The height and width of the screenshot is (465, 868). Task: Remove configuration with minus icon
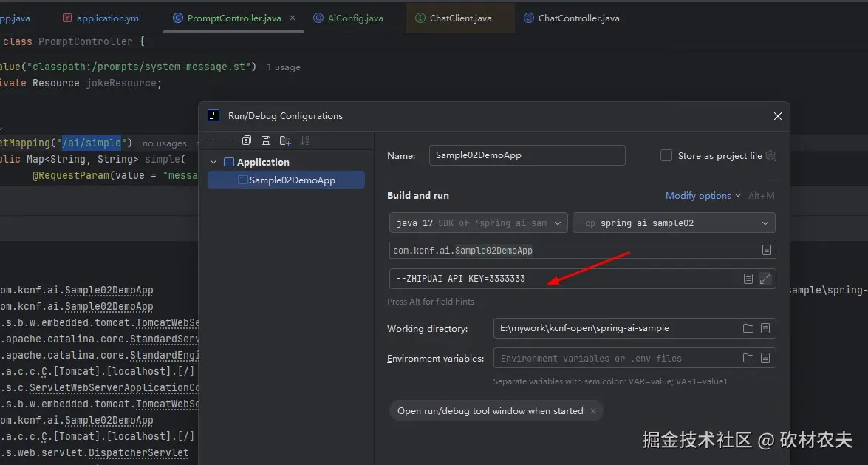click(227, 140)
